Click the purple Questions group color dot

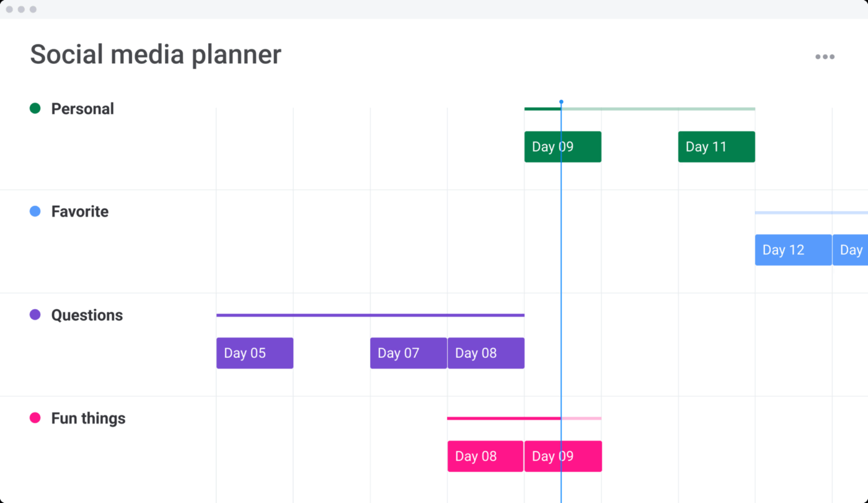[35, 314]
